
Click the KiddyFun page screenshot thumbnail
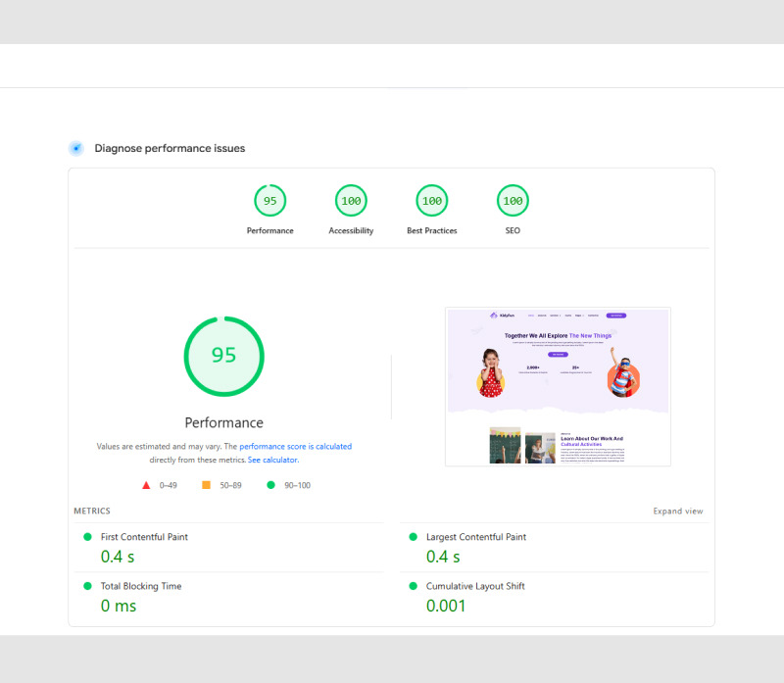click(x=558, y=387)
